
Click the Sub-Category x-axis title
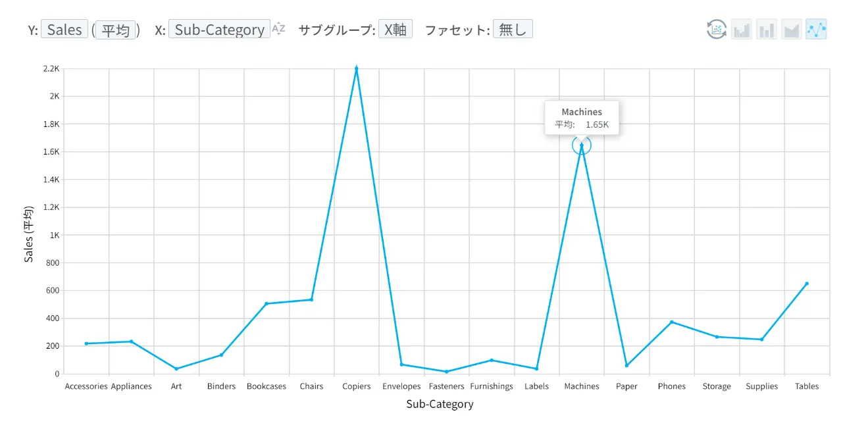[x=440, y=404]
